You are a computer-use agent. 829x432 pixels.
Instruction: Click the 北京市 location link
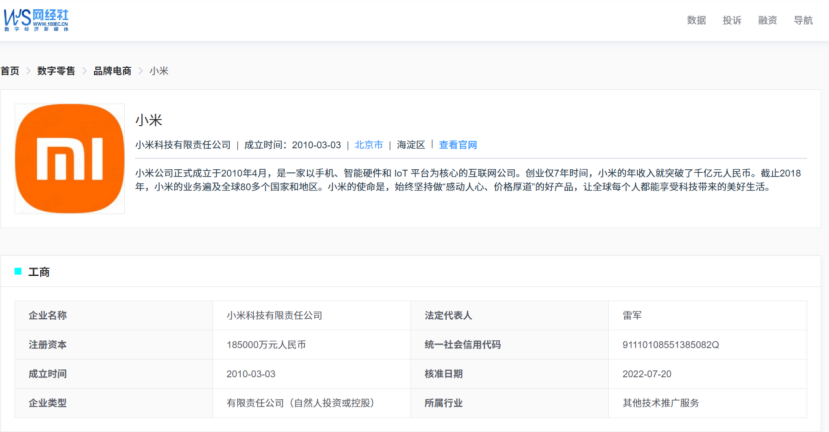(369, 145)
